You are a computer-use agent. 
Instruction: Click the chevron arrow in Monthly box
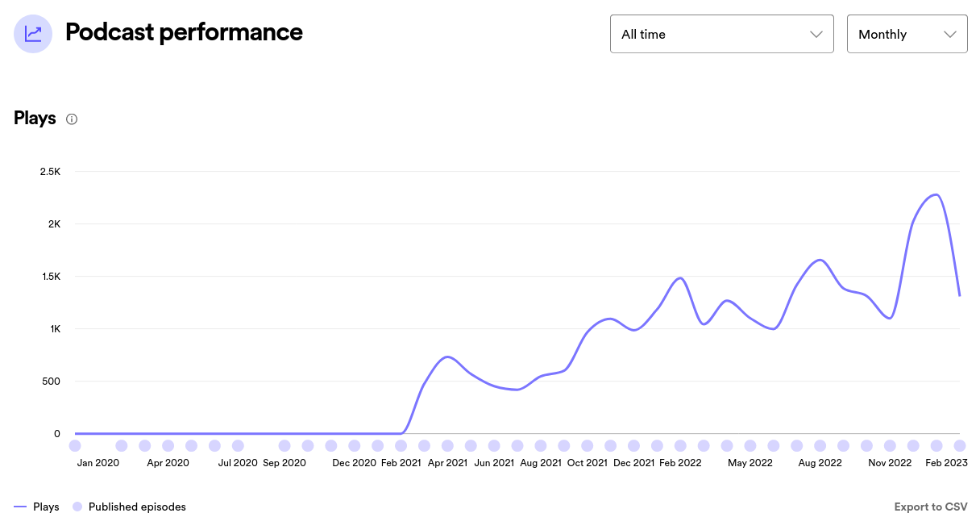[x=949, y=35]
